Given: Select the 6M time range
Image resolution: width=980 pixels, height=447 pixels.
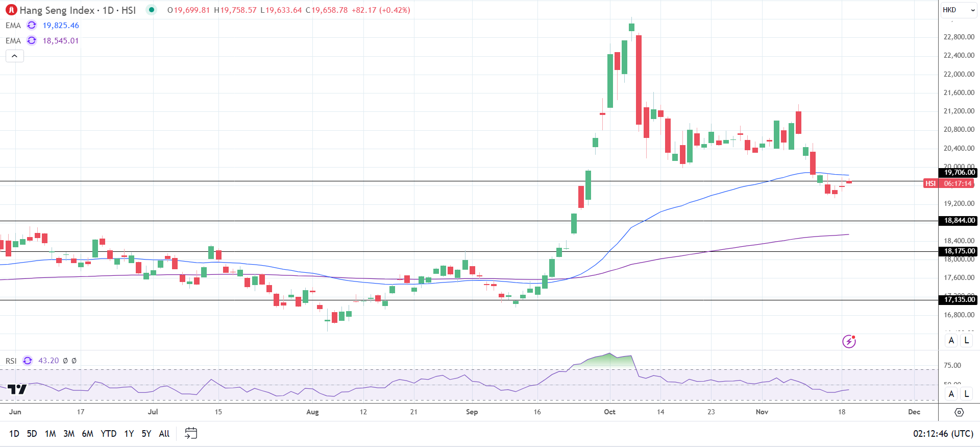Looking at the screenshot, I should pos(88,434).
